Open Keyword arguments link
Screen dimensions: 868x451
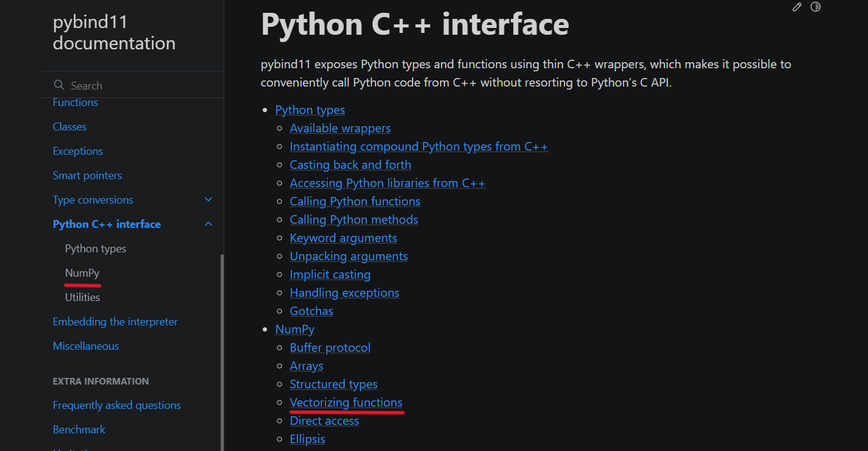[x=344, y=238]
